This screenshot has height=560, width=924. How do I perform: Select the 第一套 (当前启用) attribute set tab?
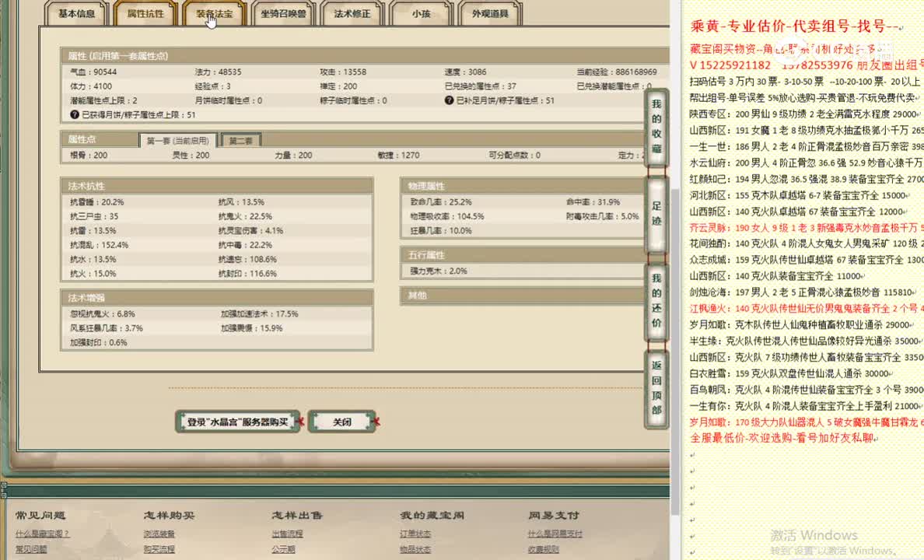click(178, 141)
